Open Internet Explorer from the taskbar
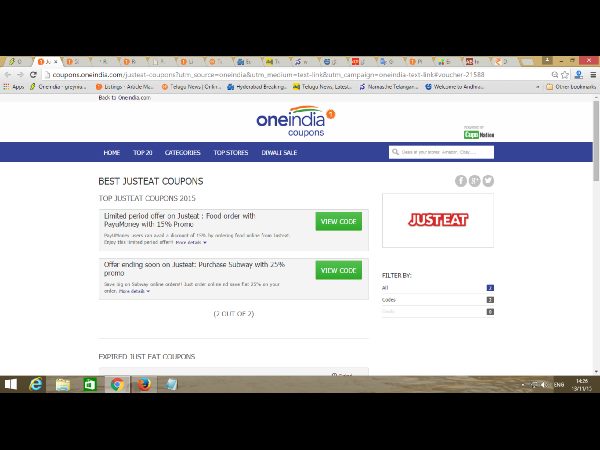This screenshot has height=450, width=600. pyautogui.click(x=37, y=384)
